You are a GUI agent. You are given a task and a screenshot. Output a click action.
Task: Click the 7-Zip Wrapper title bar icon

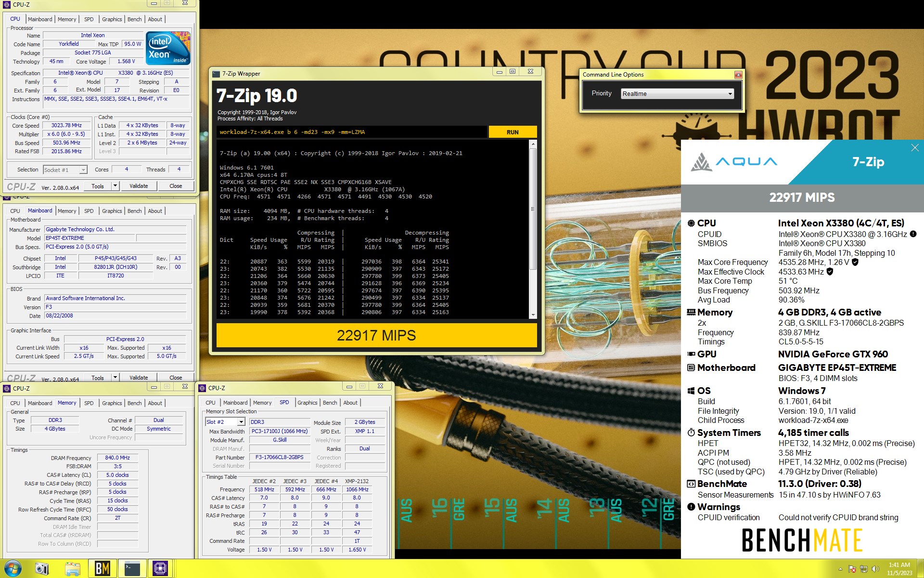(x=216, y=74)
